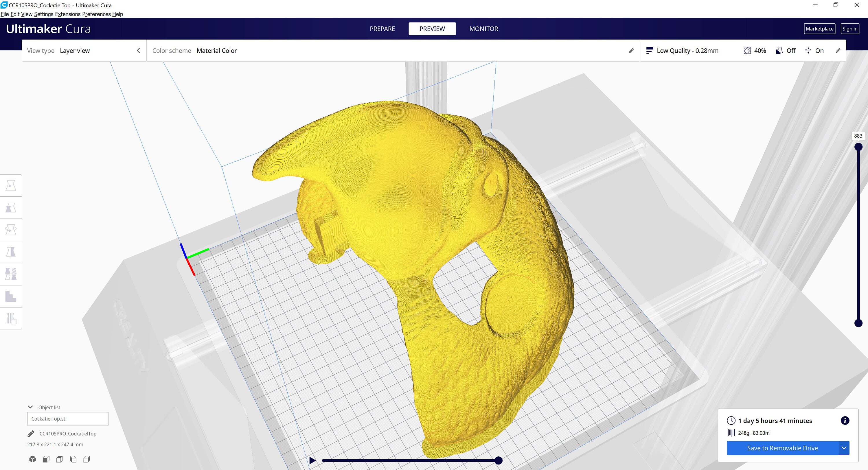Toggle adhesion setting from On

815,51
